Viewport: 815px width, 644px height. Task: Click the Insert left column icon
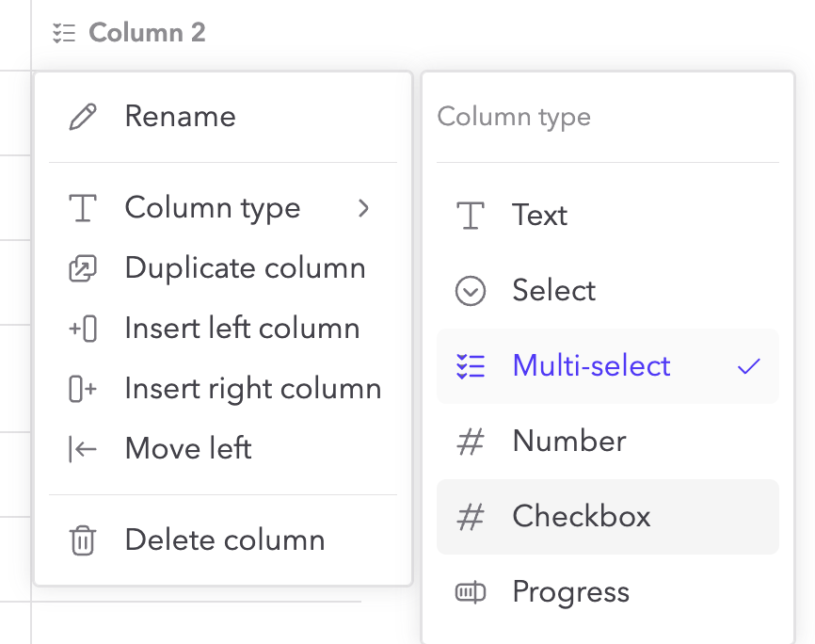(84, 329)
